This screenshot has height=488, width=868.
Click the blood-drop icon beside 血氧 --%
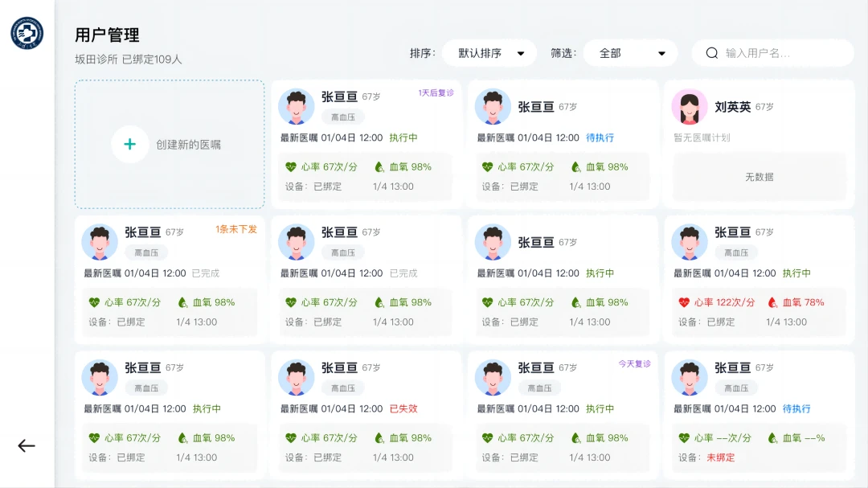pyautogui.click(x=772, y=438)
